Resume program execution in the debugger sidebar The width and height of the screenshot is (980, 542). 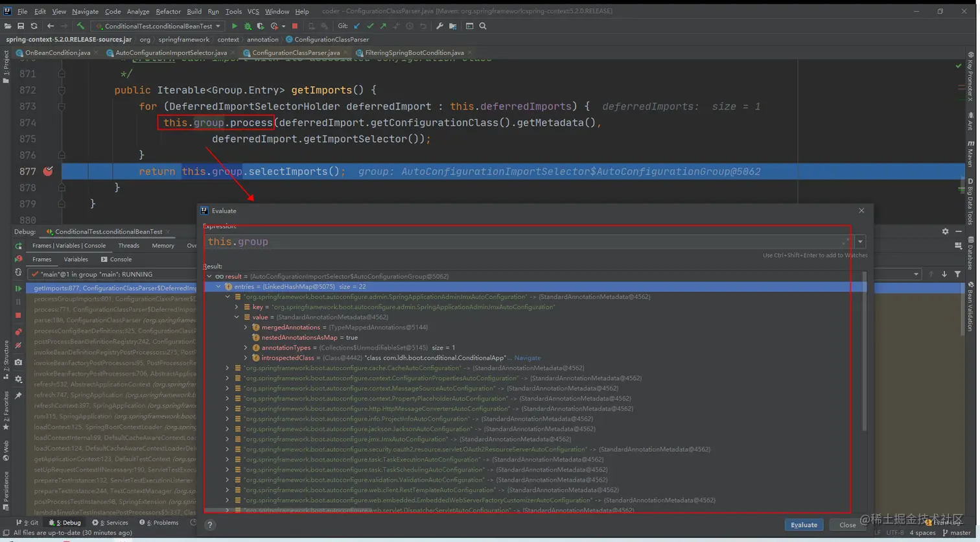(x=18, y=288)
